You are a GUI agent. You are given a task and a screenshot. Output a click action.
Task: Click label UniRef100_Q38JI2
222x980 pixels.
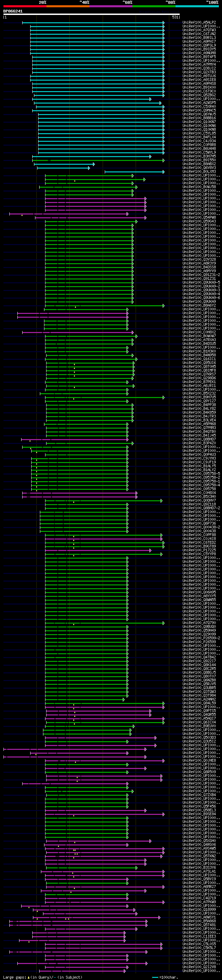(x=199, y=68)
